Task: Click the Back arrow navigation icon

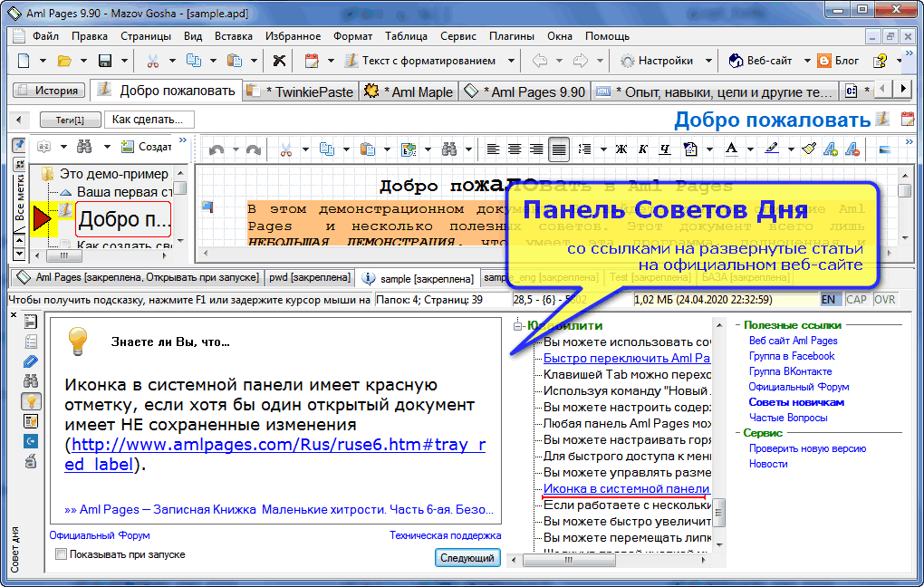Action: pyautogui.click(x=540, y=61)
